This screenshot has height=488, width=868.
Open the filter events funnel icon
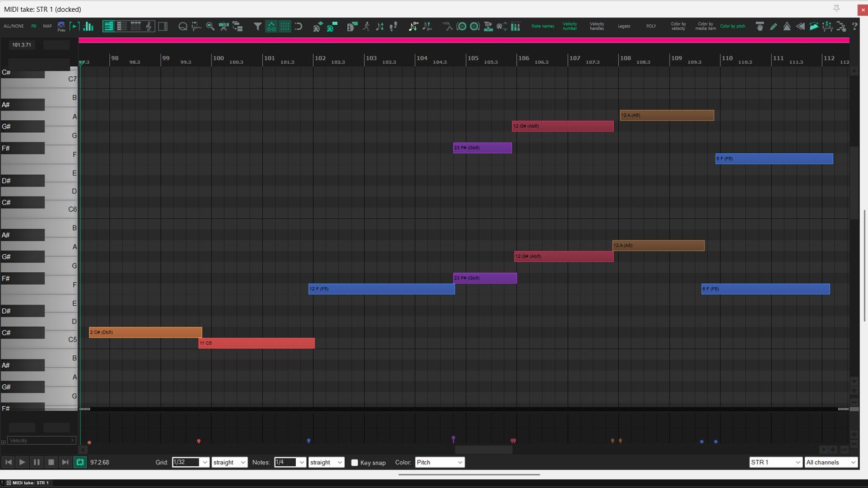(x=257, y=26)
